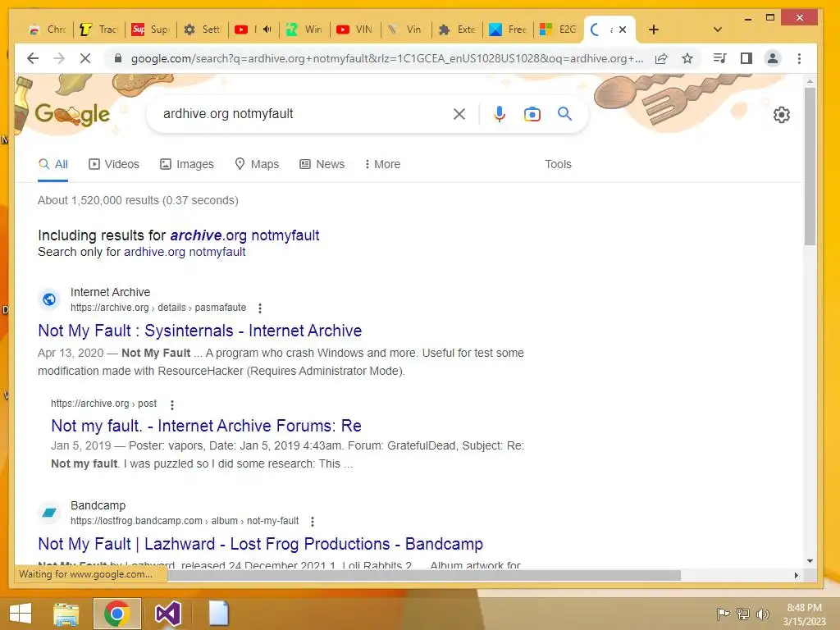
Task: Start voice search with microphone icon
Action: tap(500, 113)
